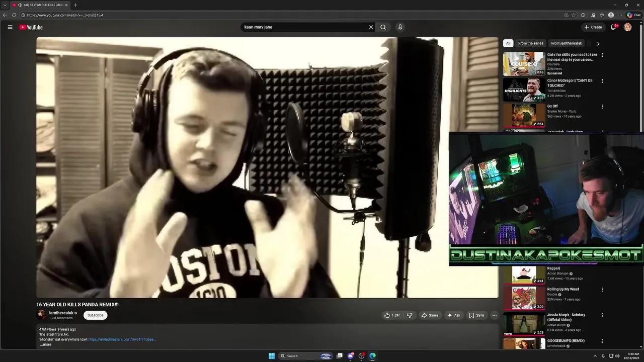Viewport: 644px width, 362px height.
Task: Dislike the video with thumbs down
Action: 410,315
